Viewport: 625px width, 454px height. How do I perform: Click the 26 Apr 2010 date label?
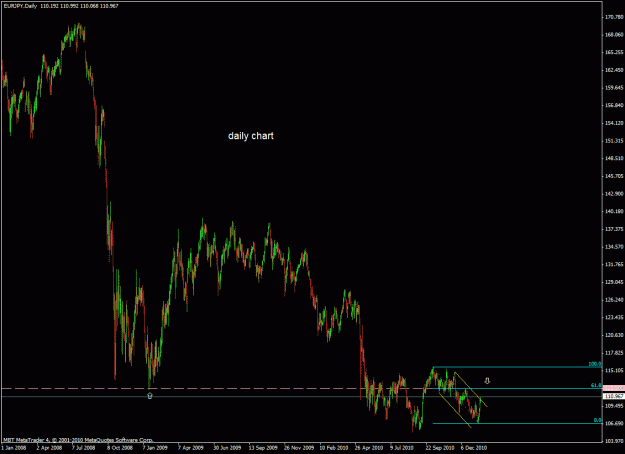pos(369,448)
